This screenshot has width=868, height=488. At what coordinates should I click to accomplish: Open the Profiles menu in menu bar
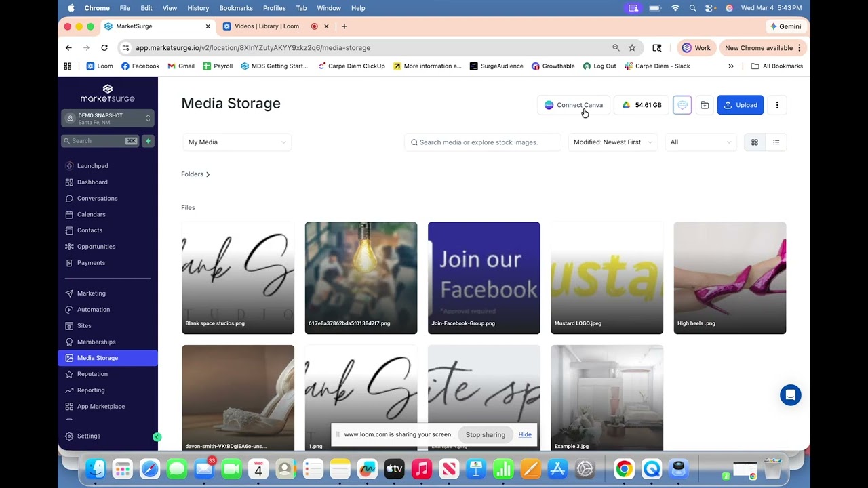(x=274, y=8)
